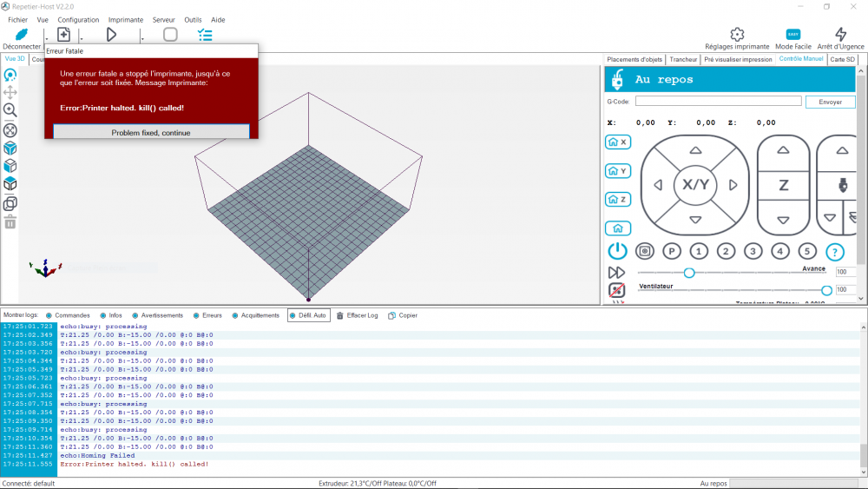
Task: Home the Y axis
Action: click(618, 171)
